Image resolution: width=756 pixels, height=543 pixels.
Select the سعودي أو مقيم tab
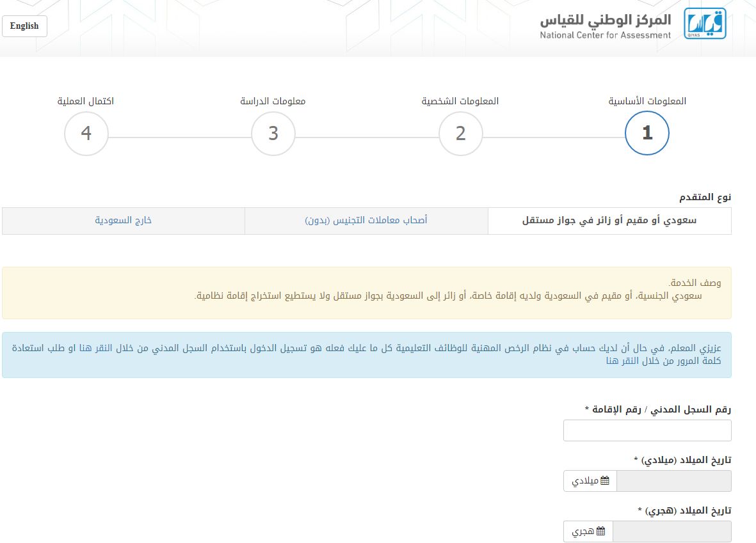coord(609,221)
